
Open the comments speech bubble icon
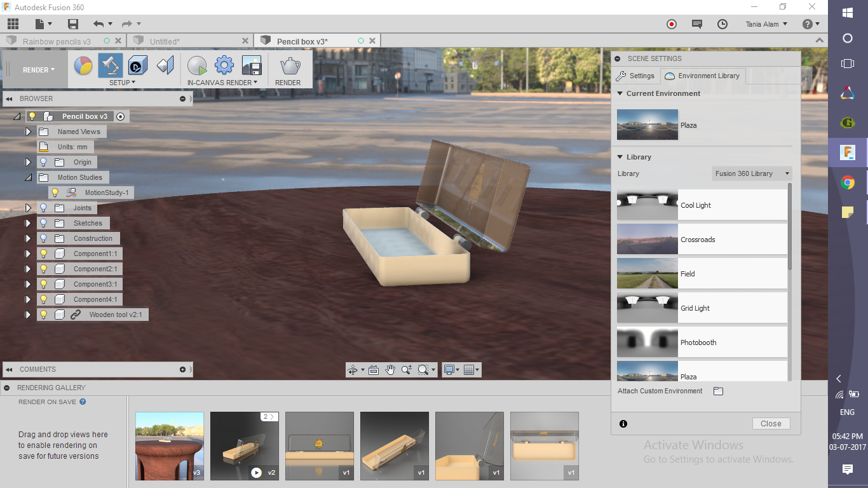[697, 24]
